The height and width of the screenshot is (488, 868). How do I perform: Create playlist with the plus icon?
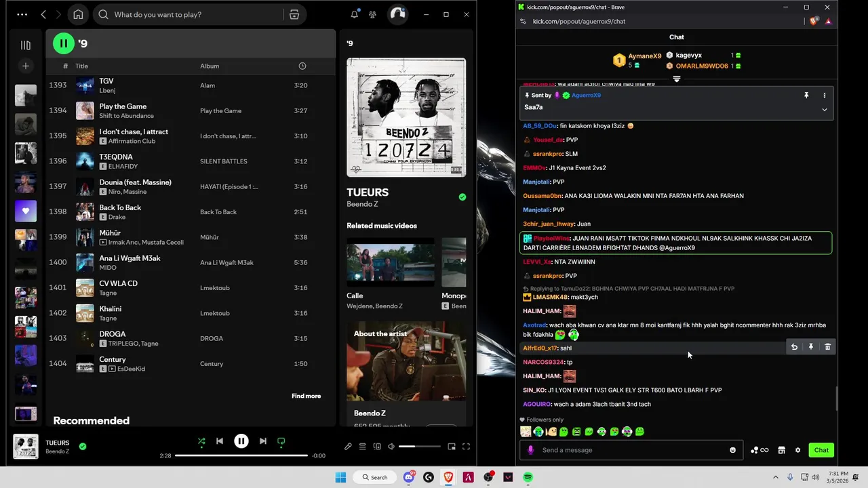26,66
